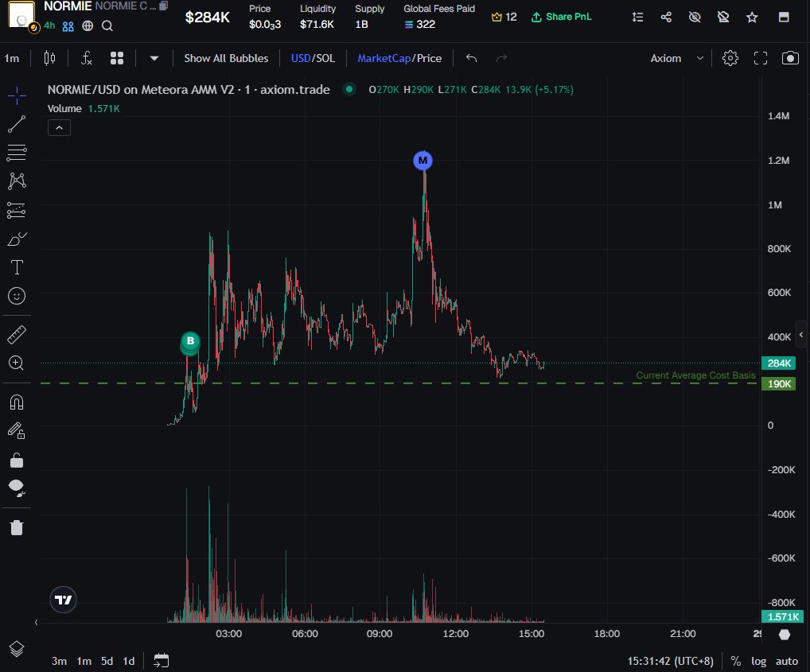Copy the NORMIE token address
810x672 pixels.
point(164,6)
